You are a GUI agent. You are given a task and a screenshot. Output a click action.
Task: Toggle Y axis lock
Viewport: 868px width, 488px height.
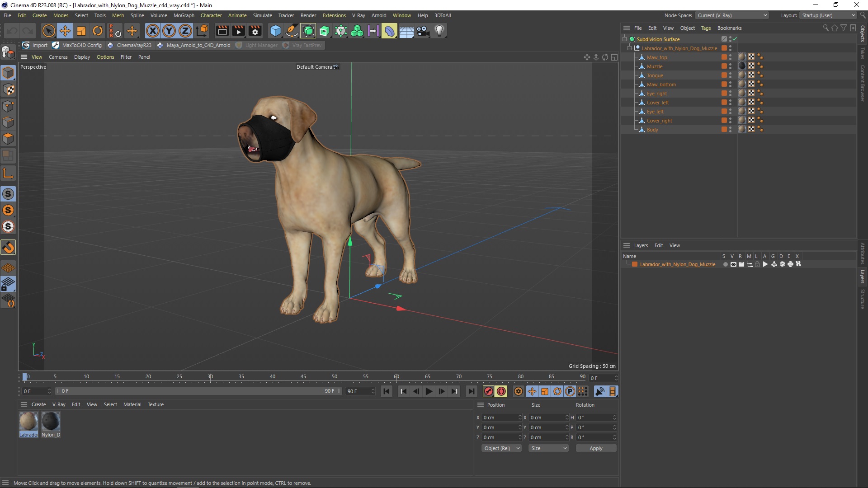(x=169, y=31)
